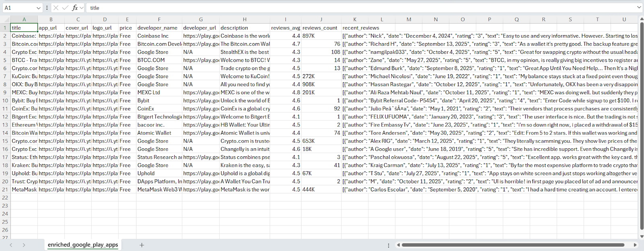Viewport: 644px width, 251px height.
Task: Click the MEXC Ltd developer cell
Action: coord(159,92)
